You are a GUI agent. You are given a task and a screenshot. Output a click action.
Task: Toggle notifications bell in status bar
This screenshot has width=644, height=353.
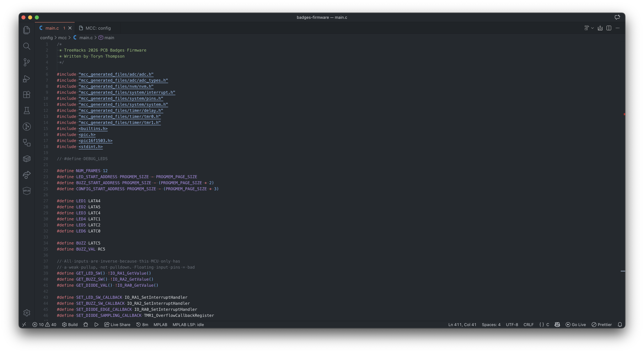click(x=620, y=325)
